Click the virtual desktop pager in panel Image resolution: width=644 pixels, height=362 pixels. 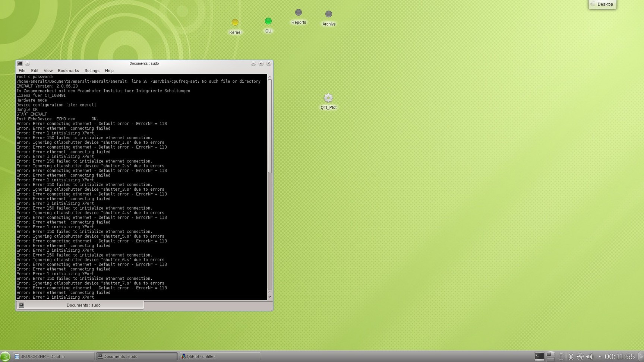point(551,356)
